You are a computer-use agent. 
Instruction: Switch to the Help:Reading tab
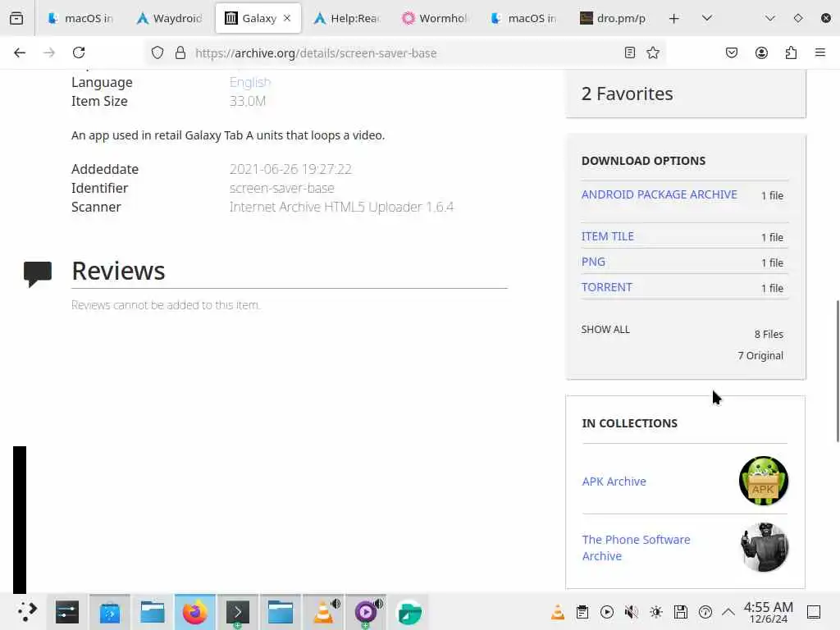click(347, 18)
